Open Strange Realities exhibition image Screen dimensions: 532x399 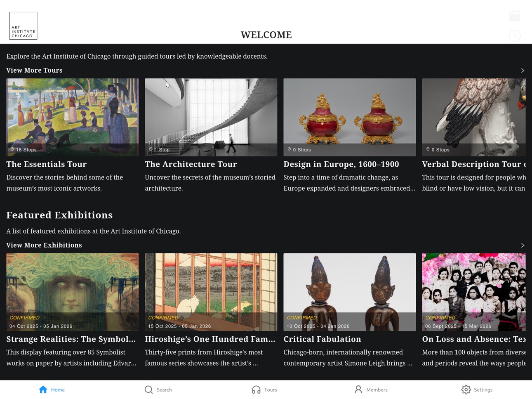pos(73,292)
